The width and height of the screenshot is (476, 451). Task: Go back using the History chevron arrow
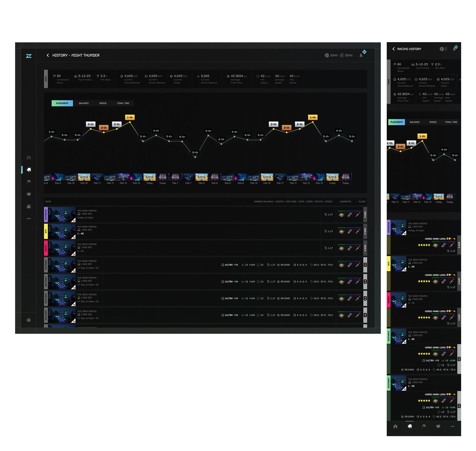(x=48, y=55)
